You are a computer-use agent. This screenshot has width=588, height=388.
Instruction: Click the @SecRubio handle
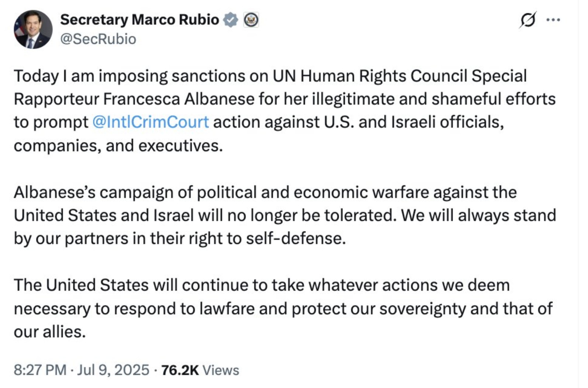tap(98, 39)
